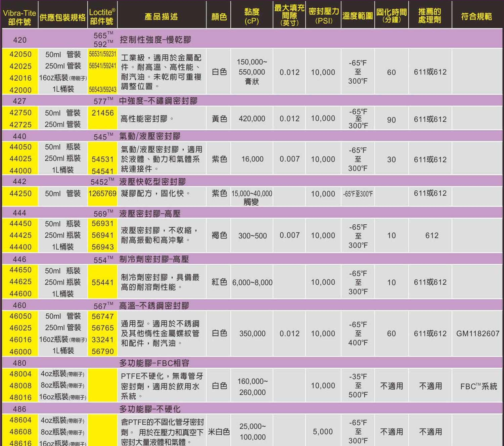This screenshot has width=504, height=446.
Task: Click the Vibra-Tite 部件號 column header
Action: [19, 17]
